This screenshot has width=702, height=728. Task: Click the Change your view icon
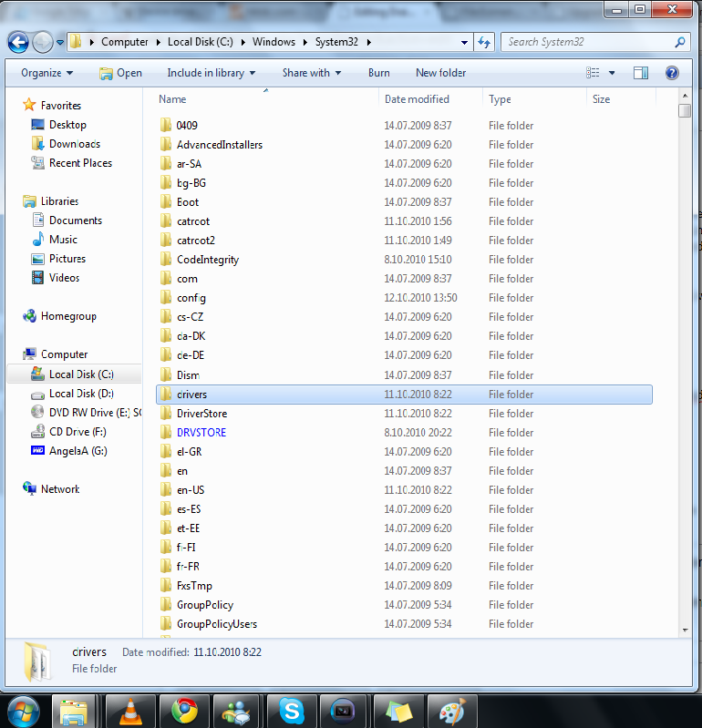[x=593, y=73]
